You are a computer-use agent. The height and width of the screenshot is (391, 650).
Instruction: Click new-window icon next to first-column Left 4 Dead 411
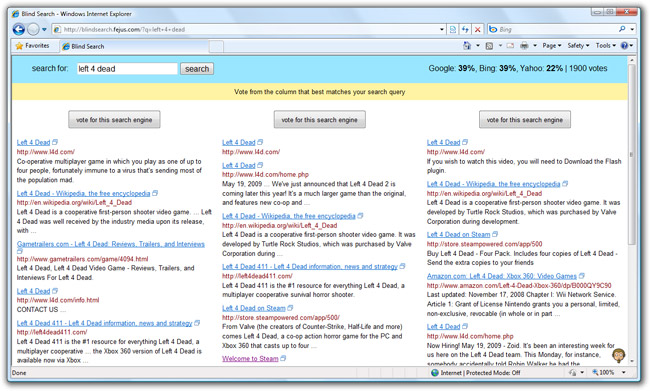click(197, 323)
